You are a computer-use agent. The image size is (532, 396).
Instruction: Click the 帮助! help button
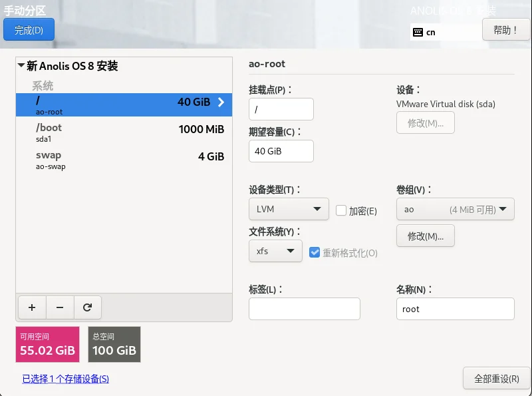(x=505, y=30)
